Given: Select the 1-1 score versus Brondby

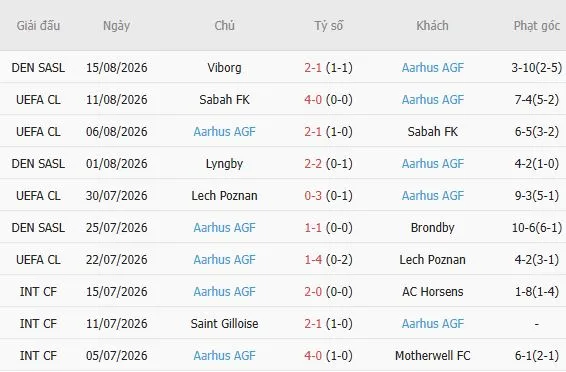Looking at the screenshot, I should (313, 228).
